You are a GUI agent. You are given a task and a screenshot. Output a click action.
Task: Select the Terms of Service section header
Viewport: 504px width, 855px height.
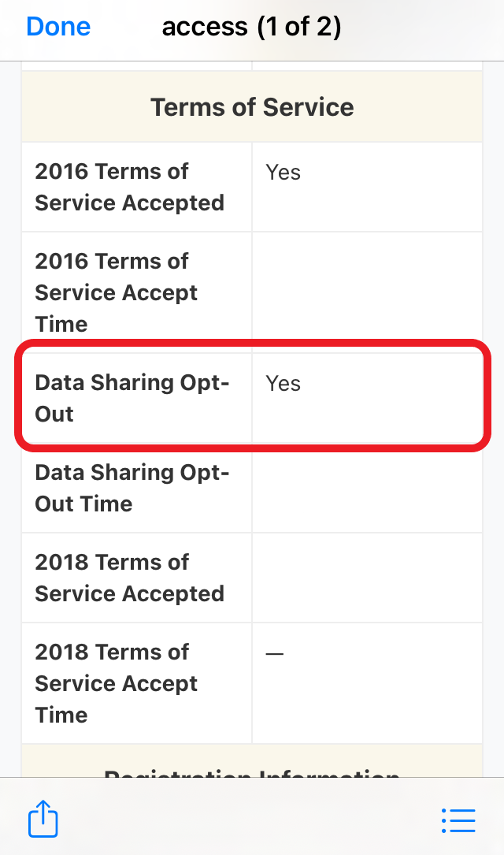point(252,107)
